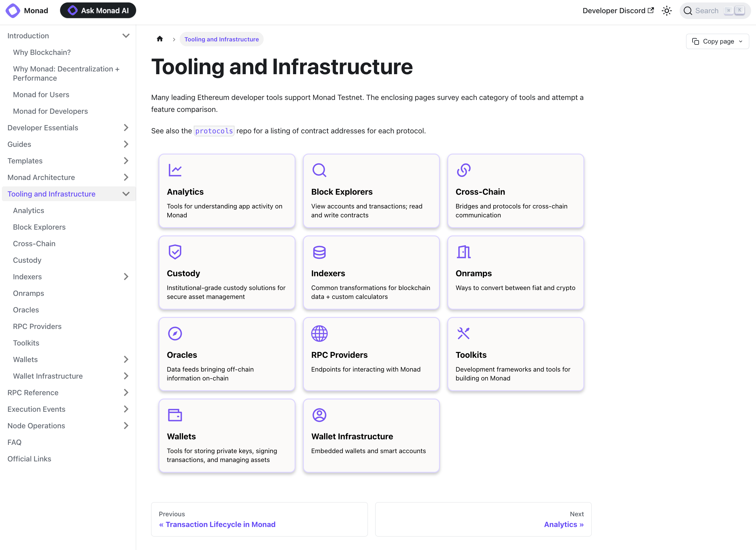Open the Developer Discord external link
Viewport: 756px width, 550px height.
[x=618, y=11]
